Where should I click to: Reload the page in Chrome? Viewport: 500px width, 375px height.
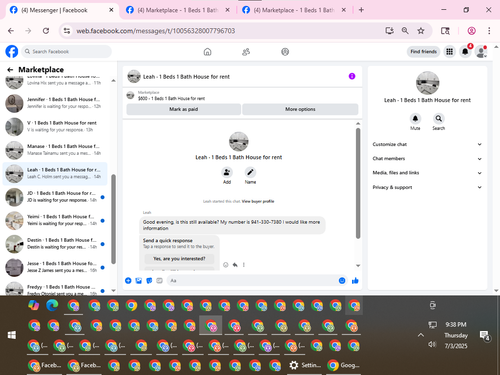tap(46, 31)
